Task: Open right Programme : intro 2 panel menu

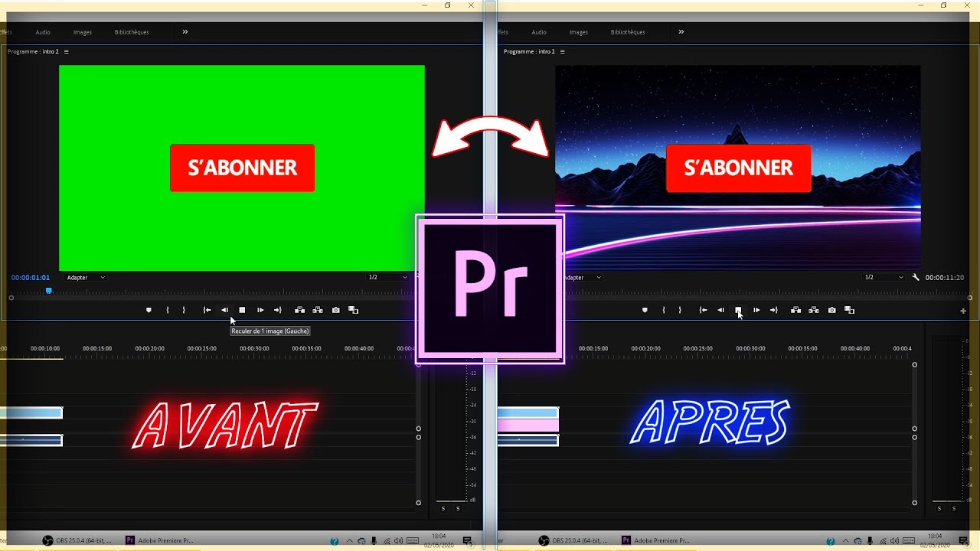Action: click(563, 51)
